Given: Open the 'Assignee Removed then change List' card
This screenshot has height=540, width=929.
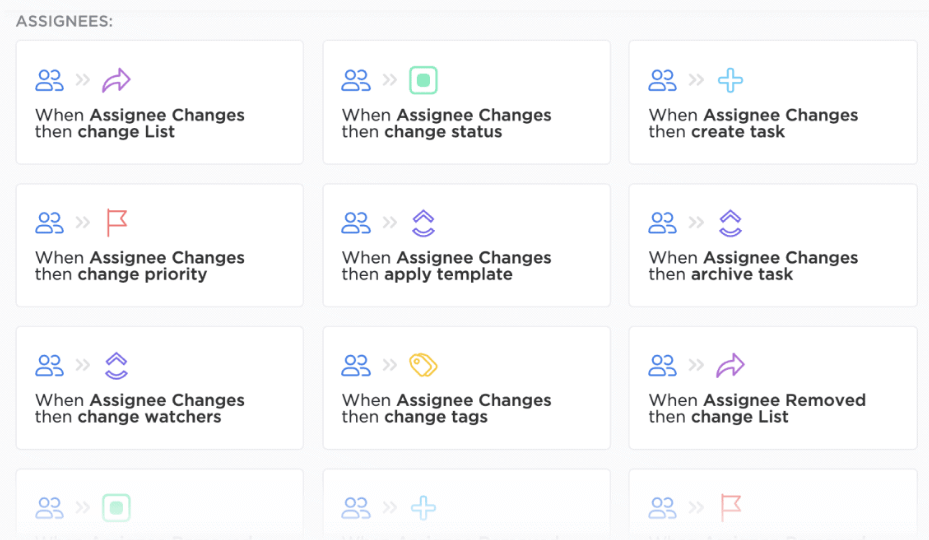Looking at the screenshot, I should (773, 388).
